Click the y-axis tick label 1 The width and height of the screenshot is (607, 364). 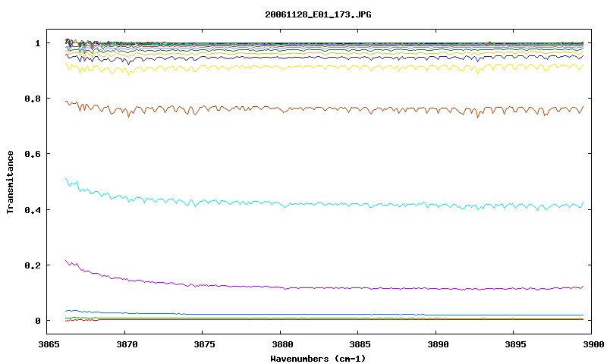coord(37,43)
